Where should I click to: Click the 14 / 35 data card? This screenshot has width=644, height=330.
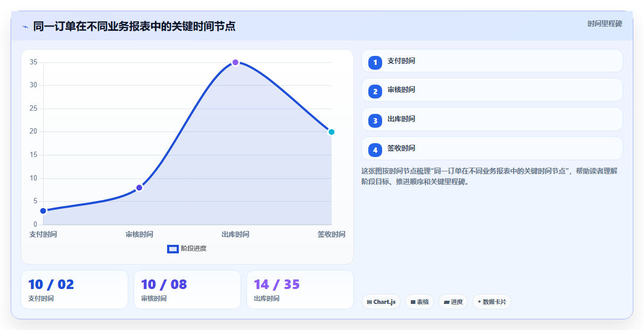[x=300, y=290]
